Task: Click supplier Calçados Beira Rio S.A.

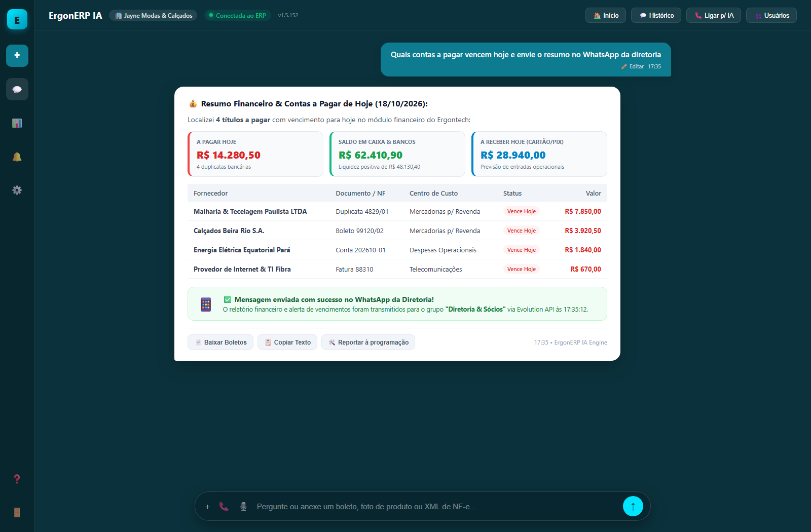Action: click(229, 231)
